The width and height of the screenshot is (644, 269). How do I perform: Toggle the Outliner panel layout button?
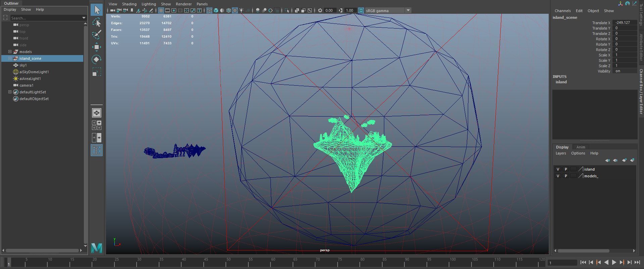coord(97,150)
